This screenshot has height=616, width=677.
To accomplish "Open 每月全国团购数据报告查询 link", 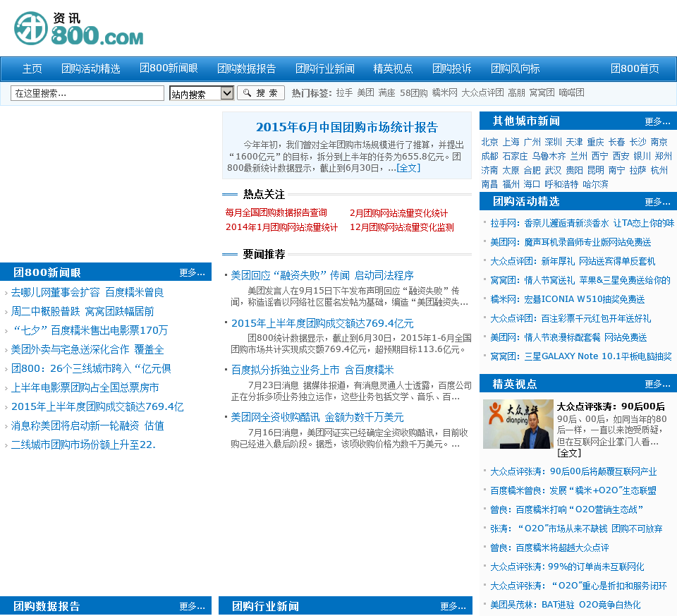I will [276, 212].
